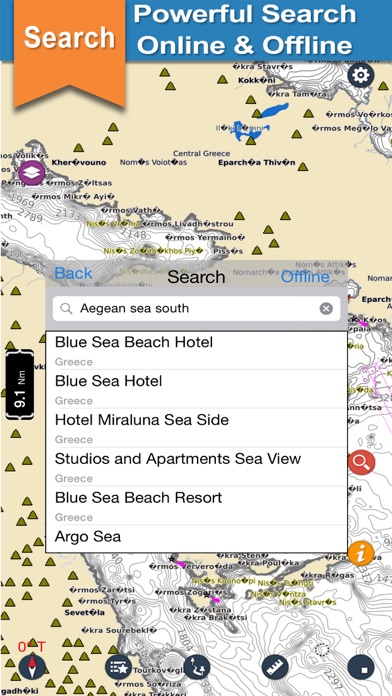Clear the search field text
392x696 pixels.
coord(326,308)
